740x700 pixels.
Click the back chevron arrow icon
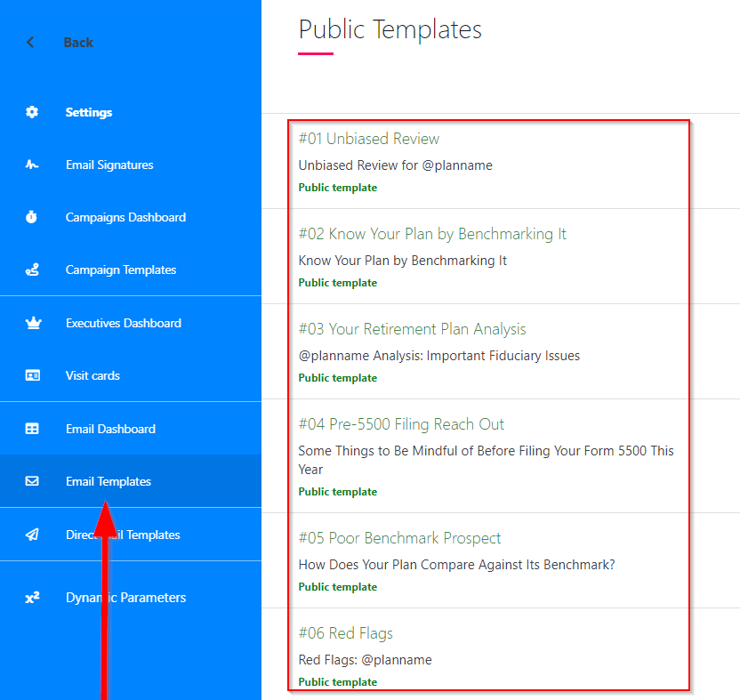click(x=31, y=43)
